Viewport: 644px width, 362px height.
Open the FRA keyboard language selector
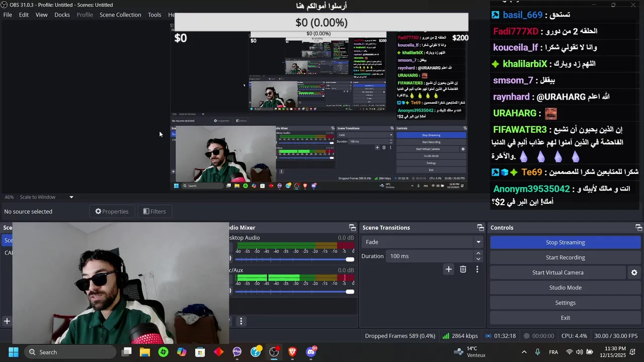[x=553, y=352]
